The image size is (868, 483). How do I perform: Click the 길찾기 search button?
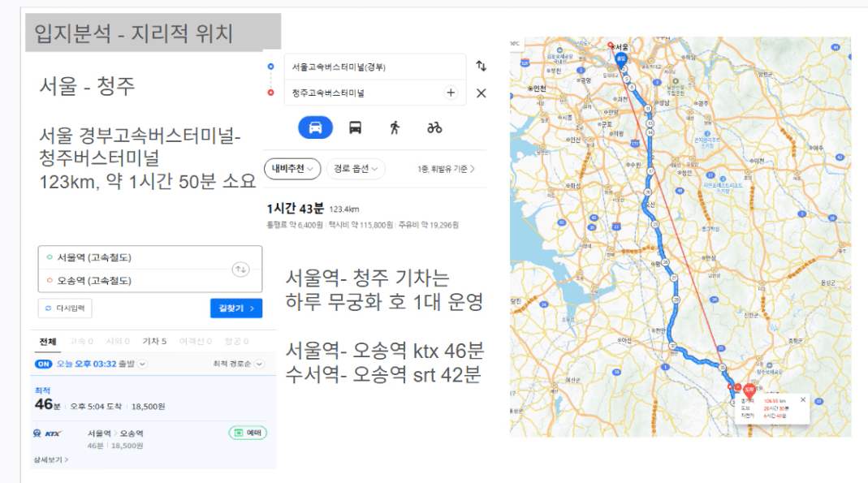click(236, 308)
